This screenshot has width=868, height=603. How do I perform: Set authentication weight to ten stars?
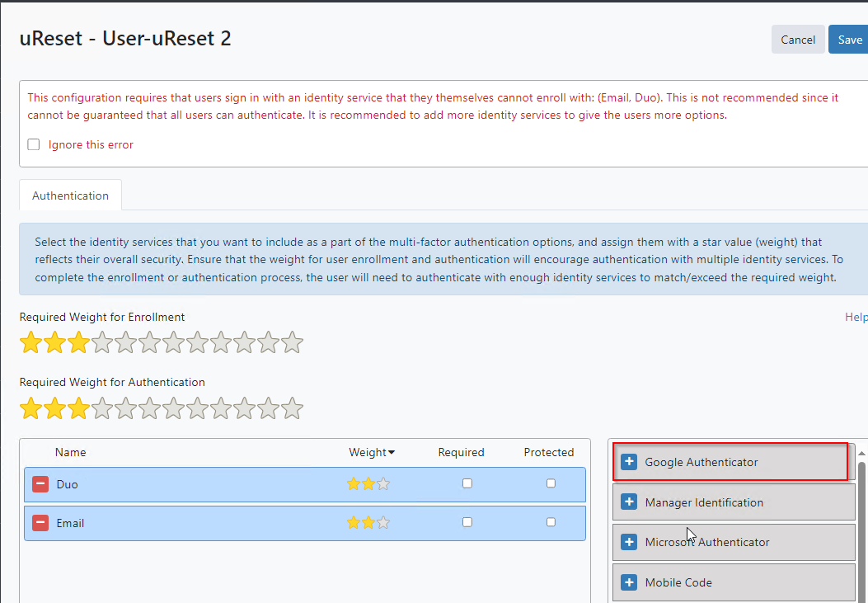245,408
